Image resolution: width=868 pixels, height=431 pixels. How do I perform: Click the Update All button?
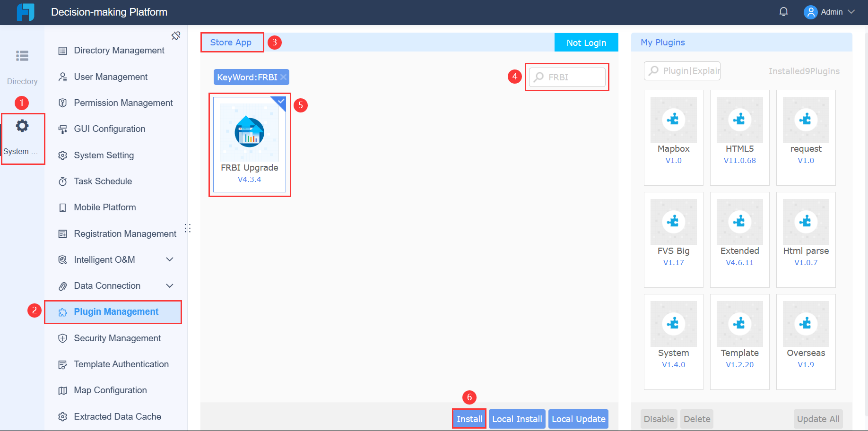(x=818, y=419)
